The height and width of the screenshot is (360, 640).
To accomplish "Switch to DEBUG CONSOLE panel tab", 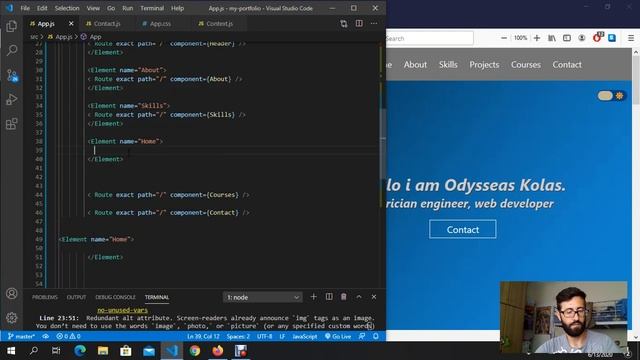I will (115, 297).
